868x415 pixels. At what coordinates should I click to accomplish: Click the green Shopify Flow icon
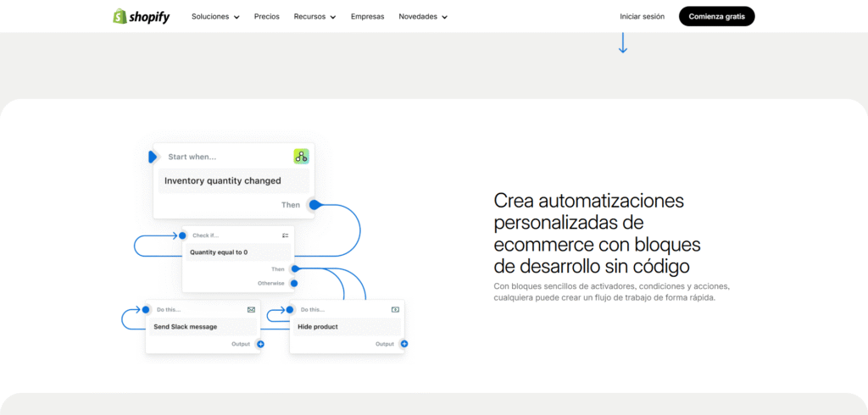[x=301, y=157]
